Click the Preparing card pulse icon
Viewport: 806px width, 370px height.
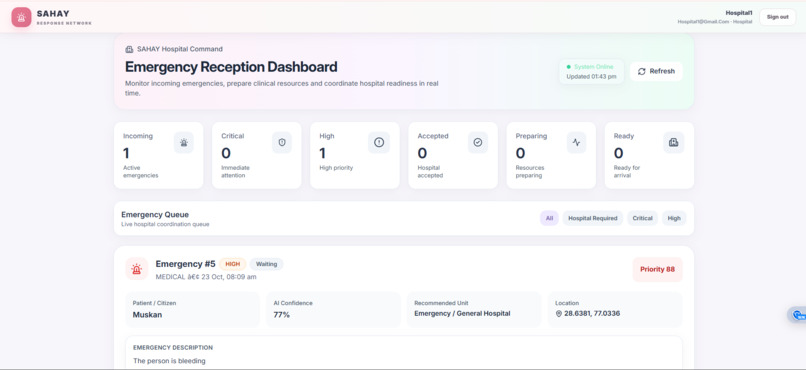(x=576, y=143)
